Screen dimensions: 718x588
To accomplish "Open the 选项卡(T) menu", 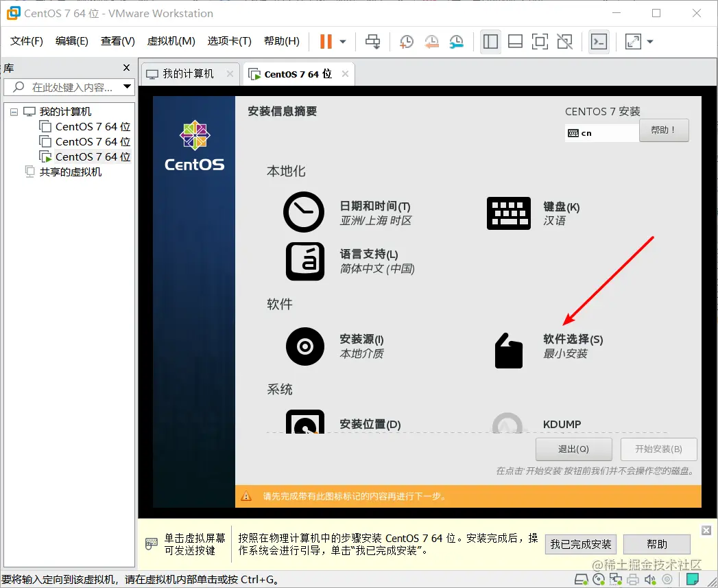I will point(230,41).
